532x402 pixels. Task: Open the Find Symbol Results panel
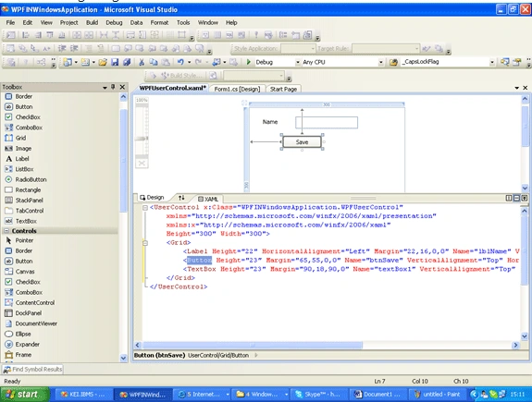point(33,369)
